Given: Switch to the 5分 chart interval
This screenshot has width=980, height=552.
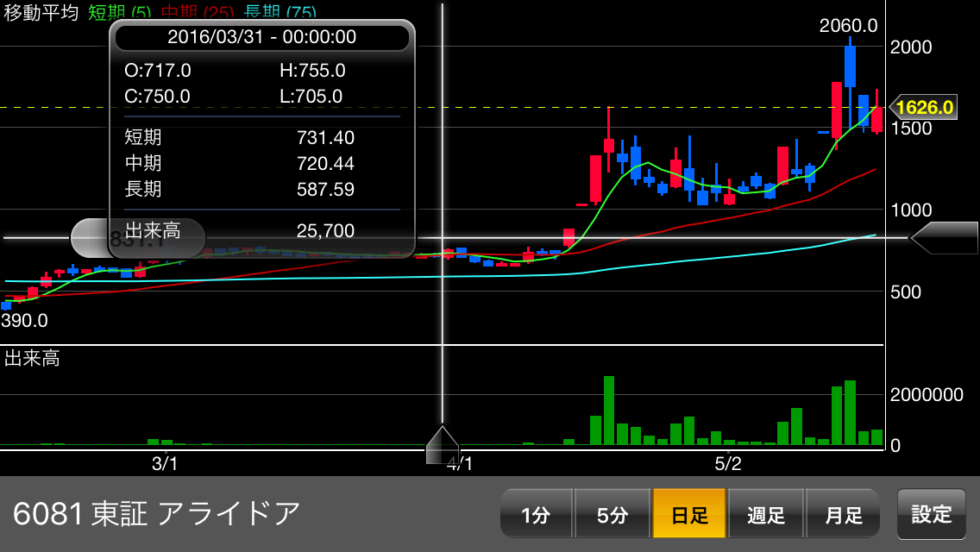Looking at the screenshot, I should 612,515.
